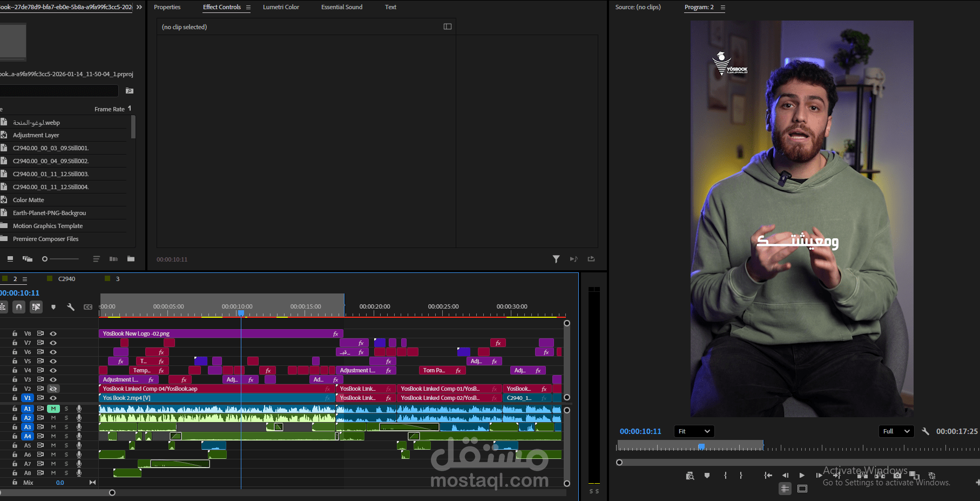Click Mix track volume value 0.0
Viewport: 980px width, 501px height.
pyautogui.click(x=60, y=483)
